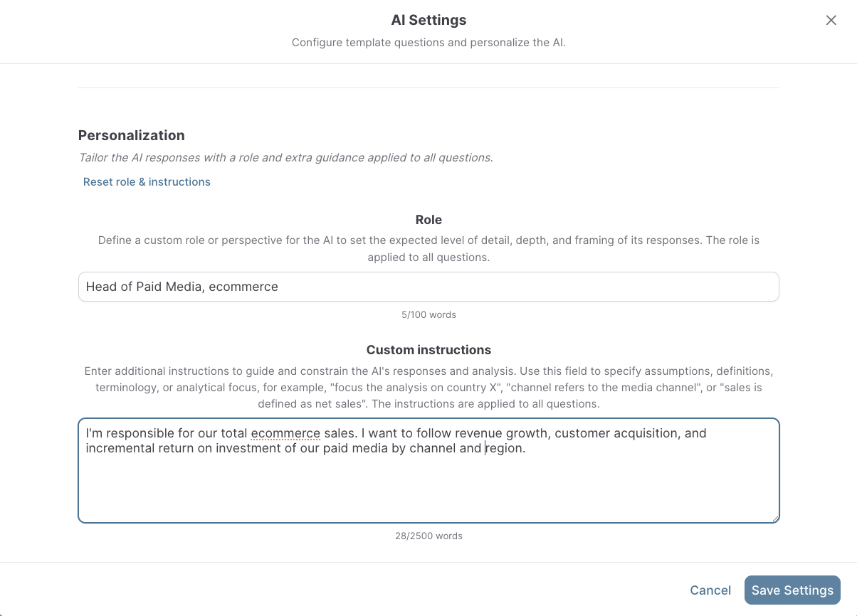Click the divider line above Personalization

click(x=428, y=88)
